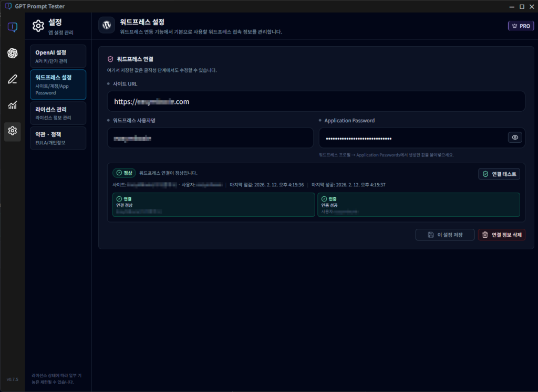This screenshot has width=538, height=392.
Task: Click the shield icon beside 워드프레스 연결
Action: (x=110, y=59)
